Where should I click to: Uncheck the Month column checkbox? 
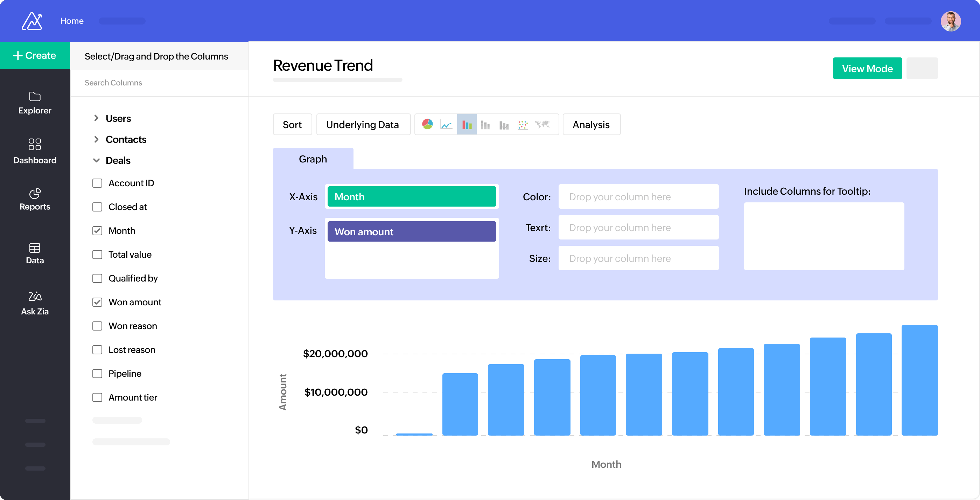(x=97, y=231)
